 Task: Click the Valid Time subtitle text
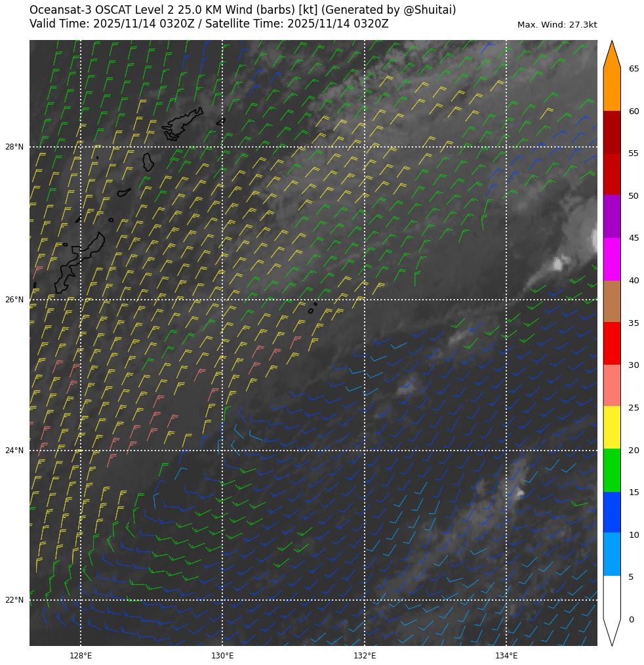209,24
